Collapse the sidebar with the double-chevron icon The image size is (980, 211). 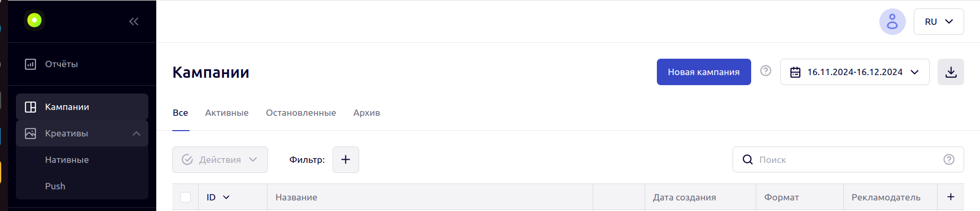134,21
